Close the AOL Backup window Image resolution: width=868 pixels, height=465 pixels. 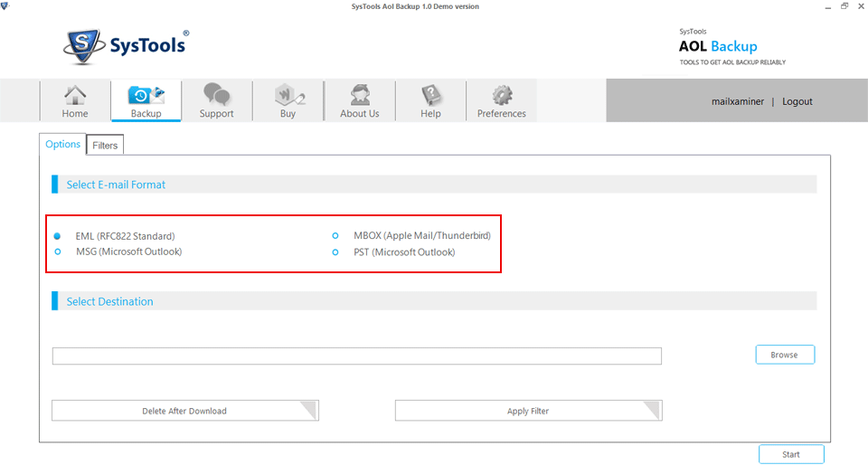click(862, 6)
